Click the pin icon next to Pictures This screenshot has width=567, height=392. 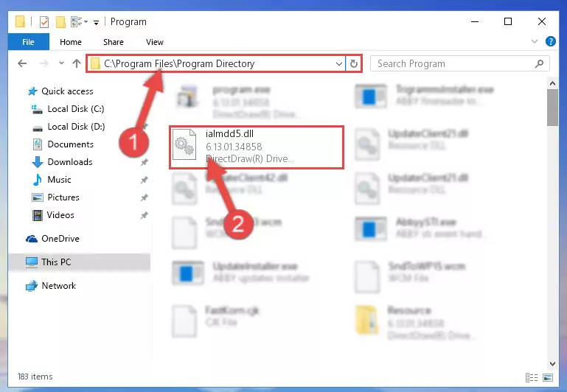click(x=145, y=197)
